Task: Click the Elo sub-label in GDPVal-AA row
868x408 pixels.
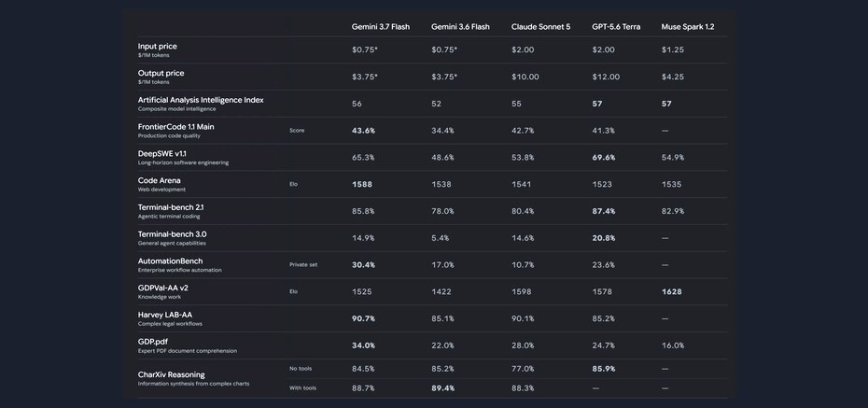Action: pos(293,291)
